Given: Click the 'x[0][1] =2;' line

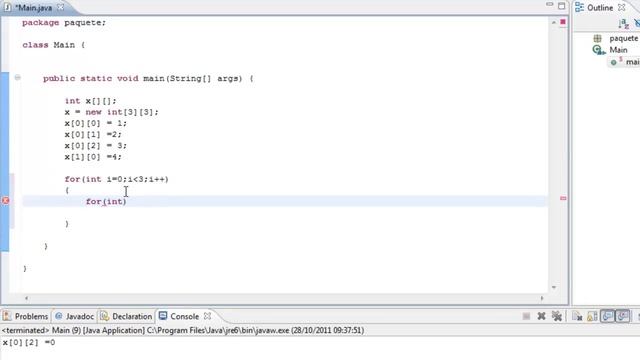Looking at the screenshot, I should point(93,134).
